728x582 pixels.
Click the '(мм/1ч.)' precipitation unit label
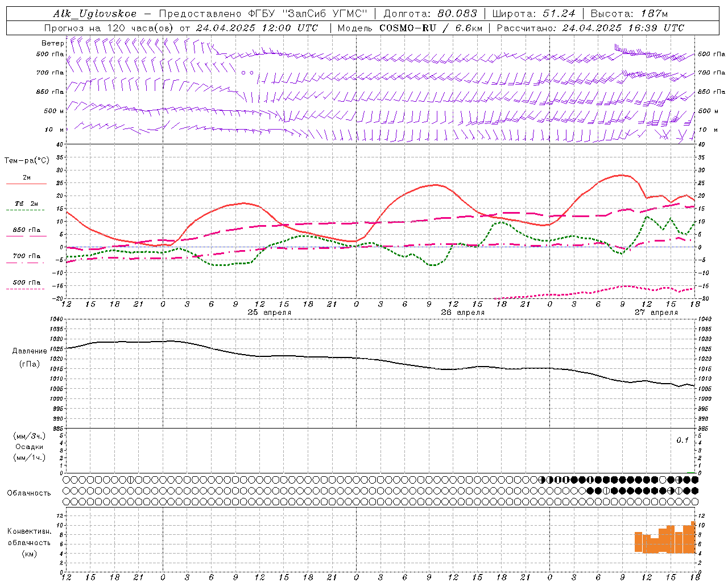click(x=30, y=458)
